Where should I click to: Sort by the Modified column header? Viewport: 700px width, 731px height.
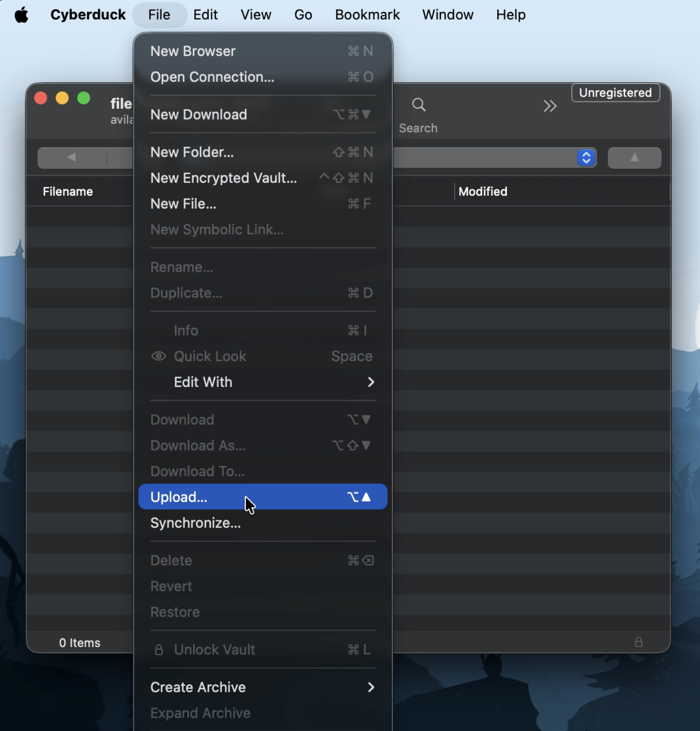point(483,191)
